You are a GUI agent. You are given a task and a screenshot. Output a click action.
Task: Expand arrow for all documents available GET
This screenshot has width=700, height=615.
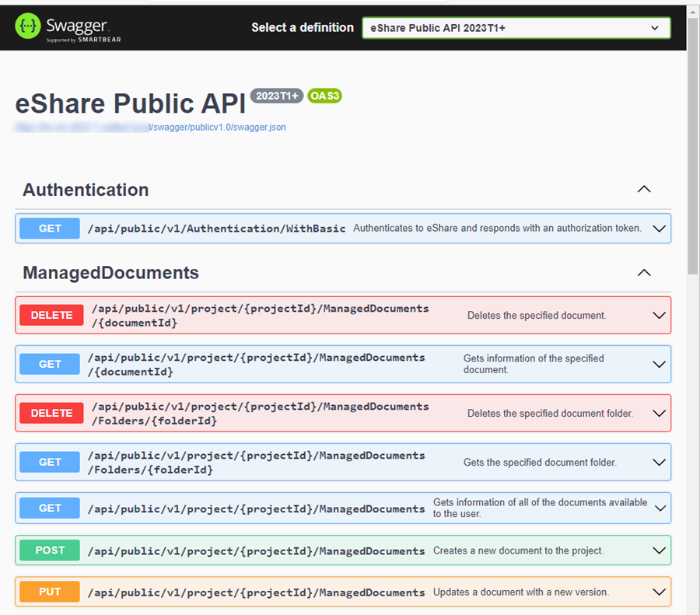[x=659, y=508]
